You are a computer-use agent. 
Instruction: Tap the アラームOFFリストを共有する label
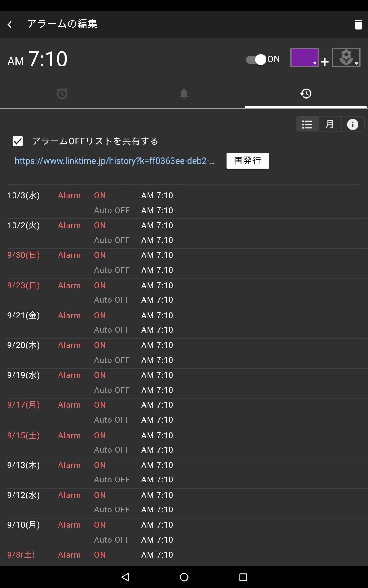pyautogui.click(x=95, y=141)
